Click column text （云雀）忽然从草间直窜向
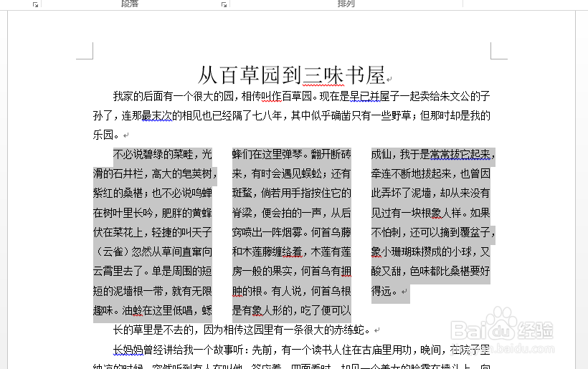 coord(152,251)
